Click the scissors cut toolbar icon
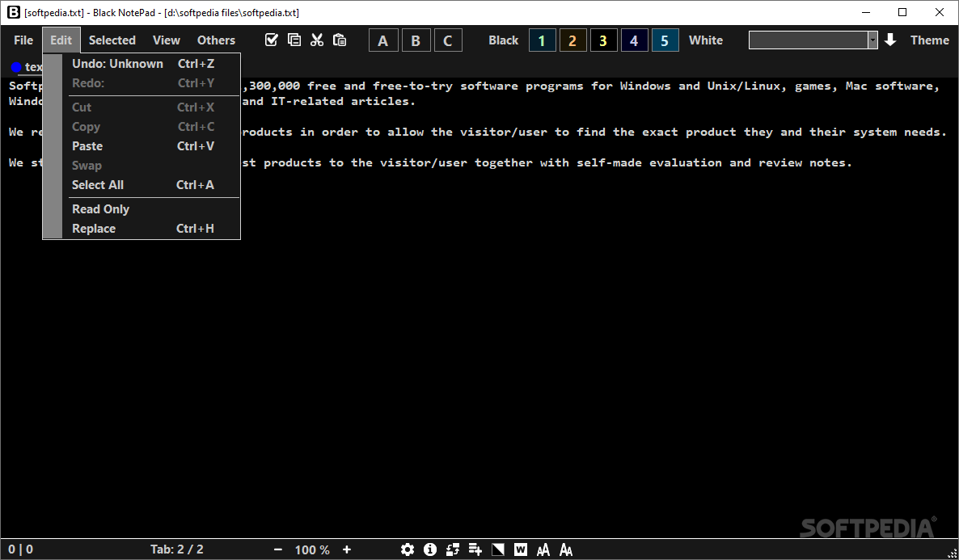The image size is (959, 560). pyautogui.click(x=317, y=40)
